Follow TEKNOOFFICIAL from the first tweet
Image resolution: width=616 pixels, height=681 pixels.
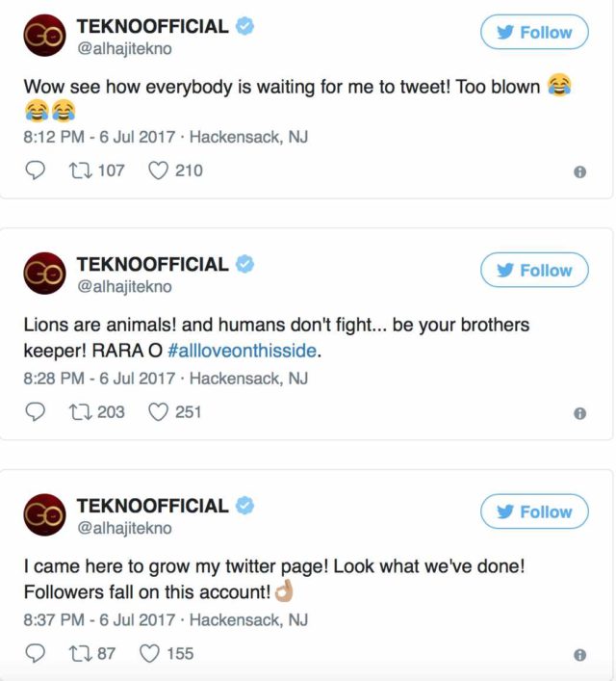pos(534,33)
